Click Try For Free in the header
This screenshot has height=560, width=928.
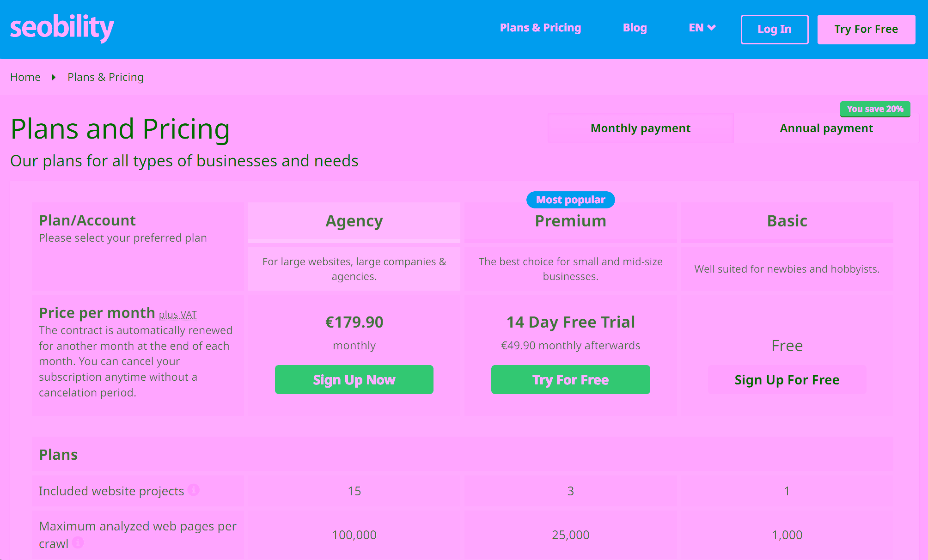(x=866, y=29)
